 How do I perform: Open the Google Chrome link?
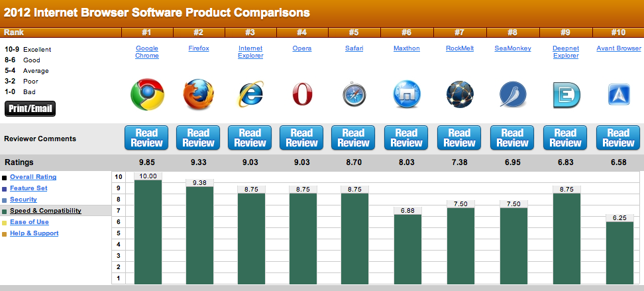147,52
